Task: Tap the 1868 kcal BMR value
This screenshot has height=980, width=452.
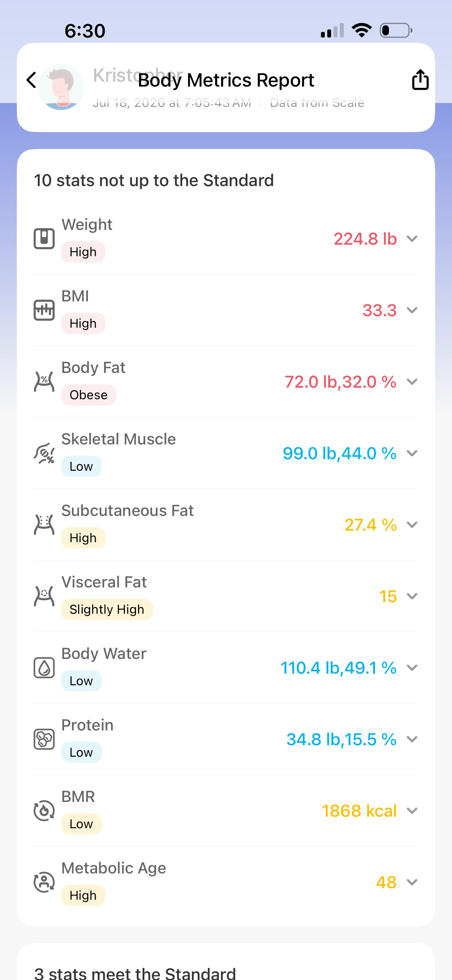Action: click(x=359, y=811)
